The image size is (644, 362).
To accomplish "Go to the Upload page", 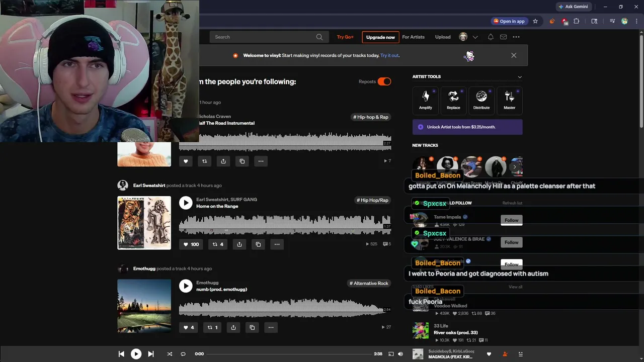I will (443, 37).
